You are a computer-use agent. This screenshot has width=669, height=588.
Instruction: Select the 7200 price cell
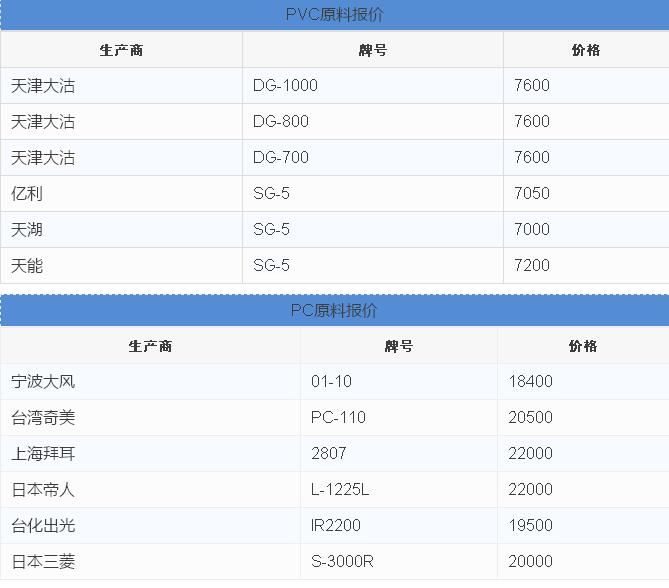[586, 265]
